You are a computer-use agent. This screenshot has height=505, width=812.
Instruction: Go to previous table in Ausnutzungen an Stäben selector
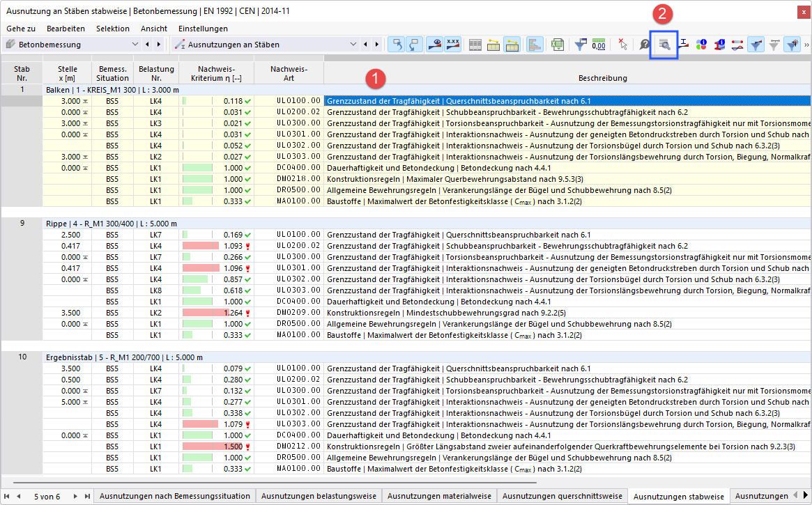tap(366, 45)
